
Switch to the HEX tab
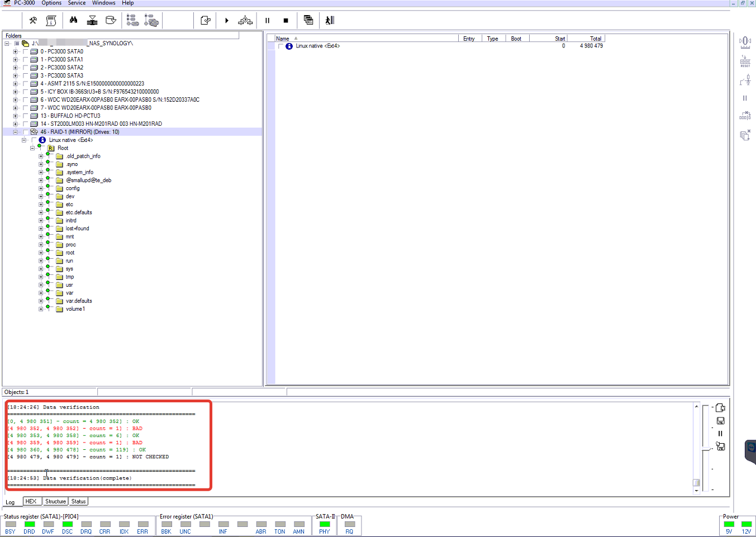click(31, 501)
